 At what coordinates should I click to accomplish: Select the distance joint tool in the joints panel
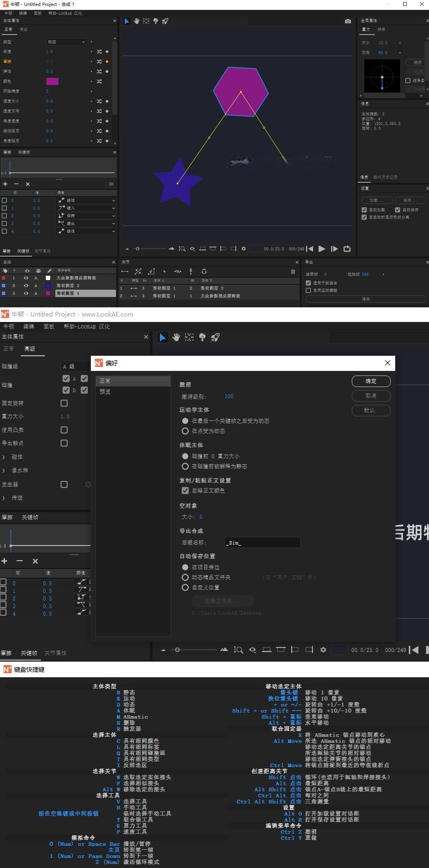point(125,272)
